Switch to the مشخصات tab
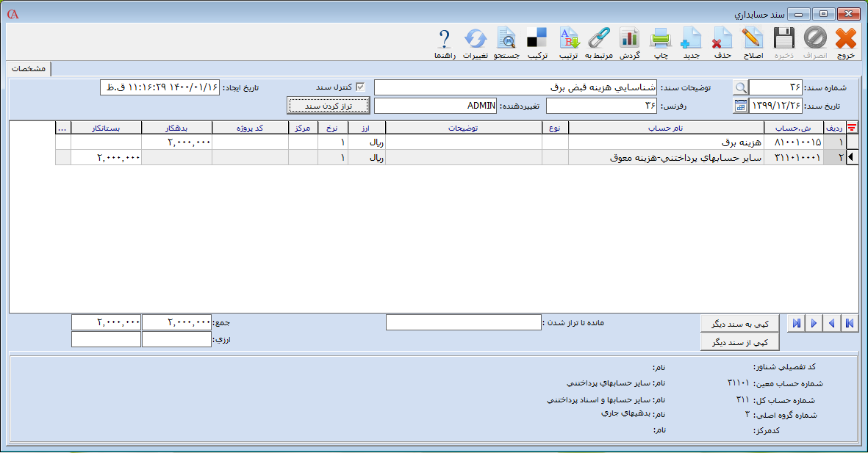 29,68
